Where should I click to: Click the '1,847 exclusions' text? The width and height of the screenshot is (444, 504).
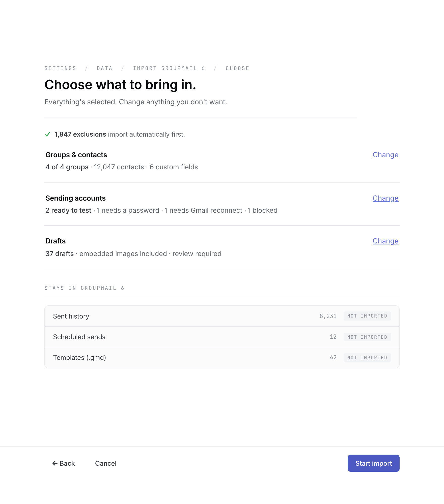click(80, 134)
